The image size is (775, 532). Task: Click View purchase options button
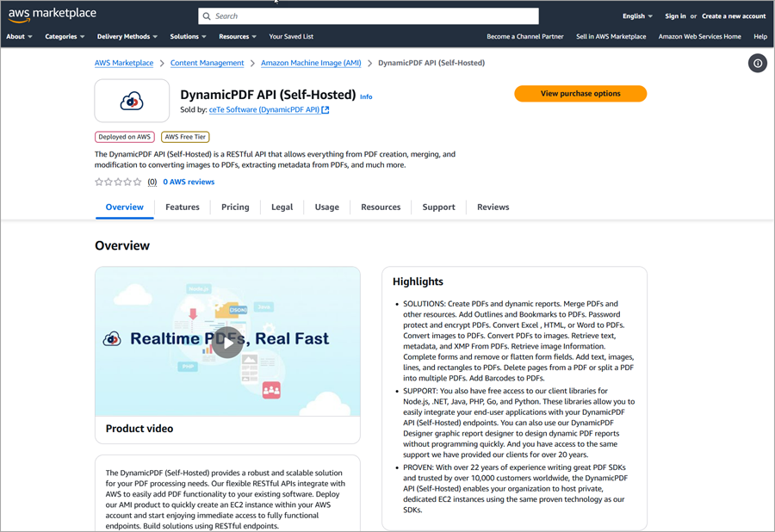(580, 93)
